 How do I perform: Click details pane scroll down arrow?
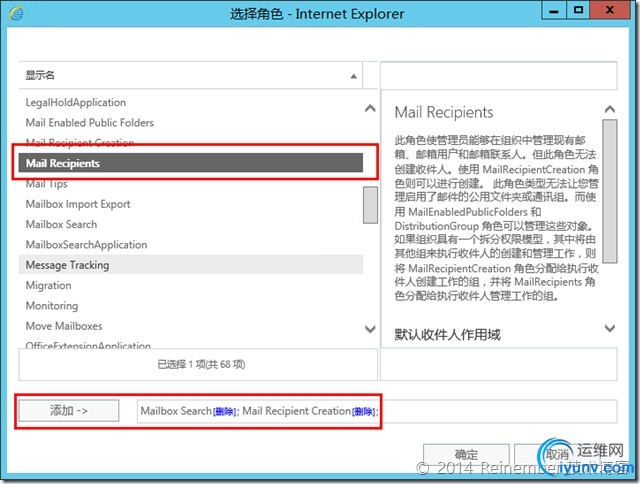click(x=610, y=328)
